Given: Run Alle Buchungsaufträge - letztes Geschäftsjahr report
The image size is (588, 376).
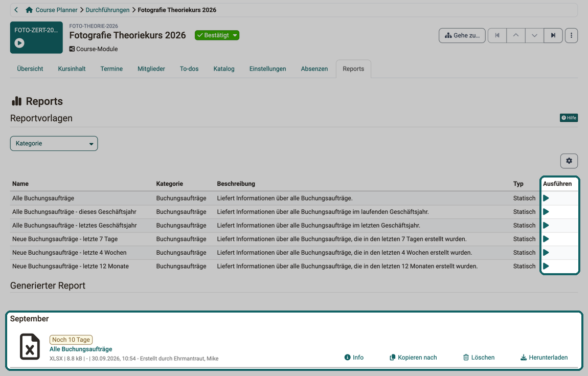Looking at the screenshot, I should tap(546, 225).
